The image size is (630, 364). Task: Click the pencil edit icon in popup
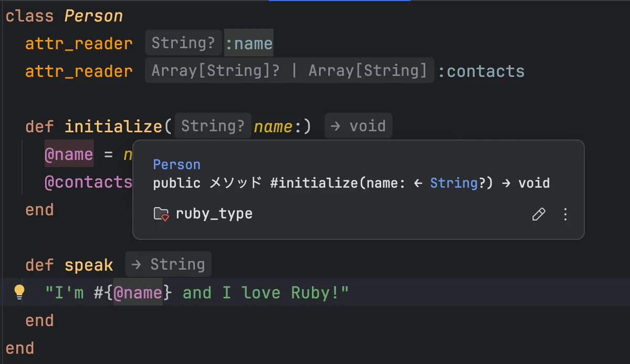click(x=539, y=214)
